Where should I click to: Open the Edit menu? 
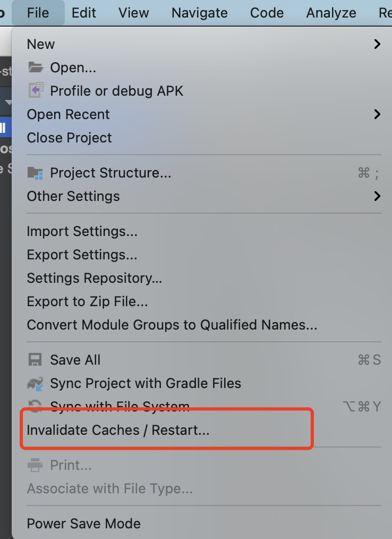pyautogui.click(x=84, y=13)
